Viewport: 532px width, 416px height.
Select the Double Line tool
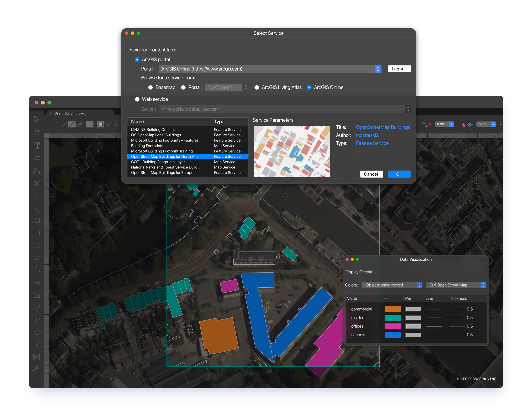pos(37,208)
